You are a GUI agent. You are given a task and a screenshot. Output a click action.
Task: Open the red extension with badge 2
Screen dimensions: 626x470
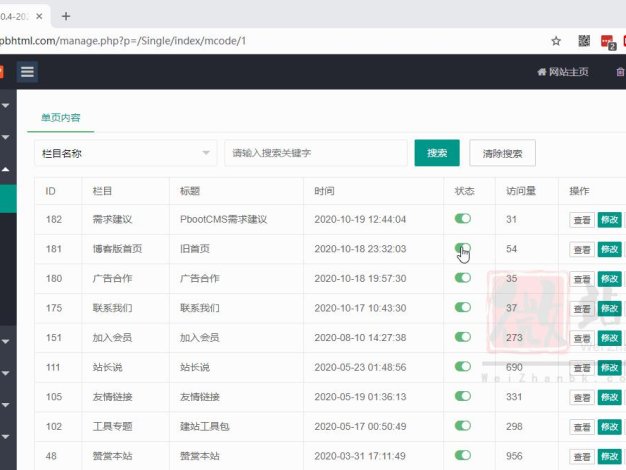tap(608, 42)
